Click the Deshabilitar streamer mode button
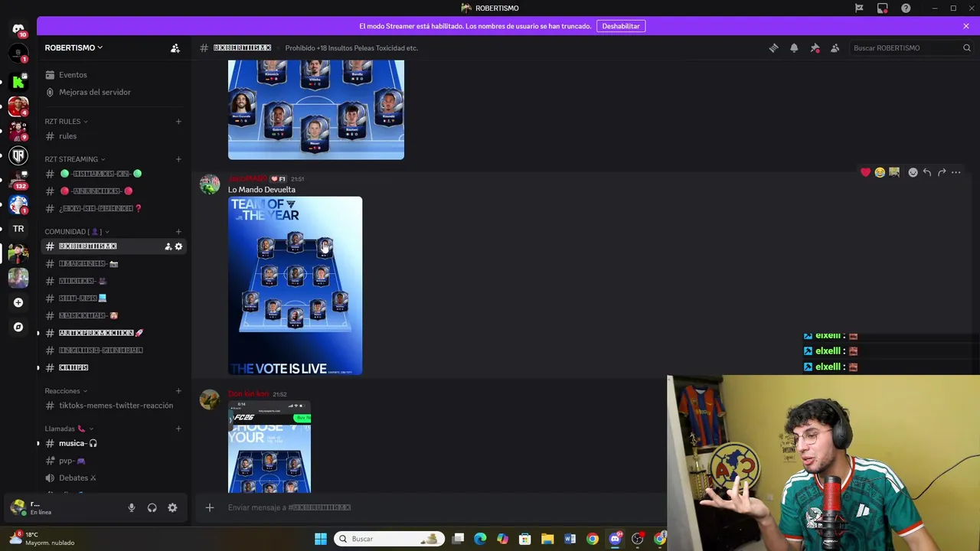The width and height of the screenshot is (980, 551). coord(621,26)
